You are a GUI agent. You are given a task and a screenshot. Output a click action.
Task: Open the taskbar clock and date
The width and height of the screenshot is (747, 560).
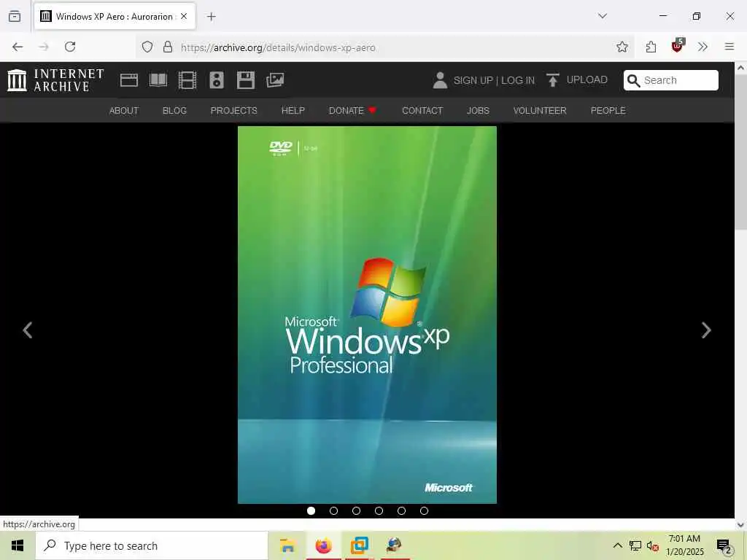coord(684,545)
